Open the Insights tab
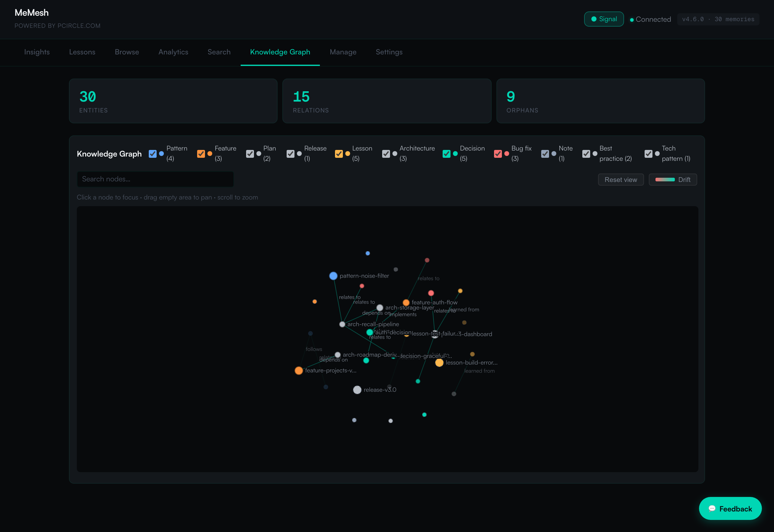 pos(37,52)
